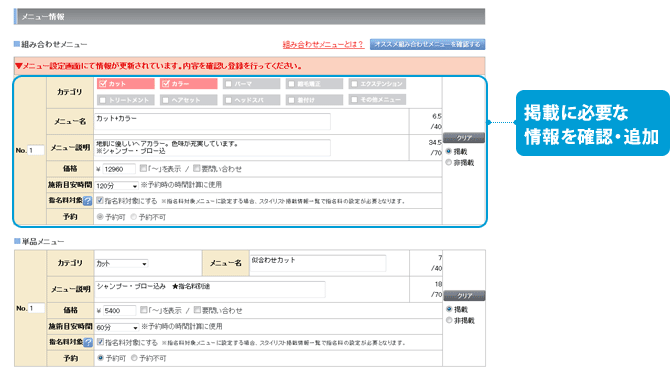
Task: Check the 縮毛矯正 category checkbox
Action: (291, 84)
